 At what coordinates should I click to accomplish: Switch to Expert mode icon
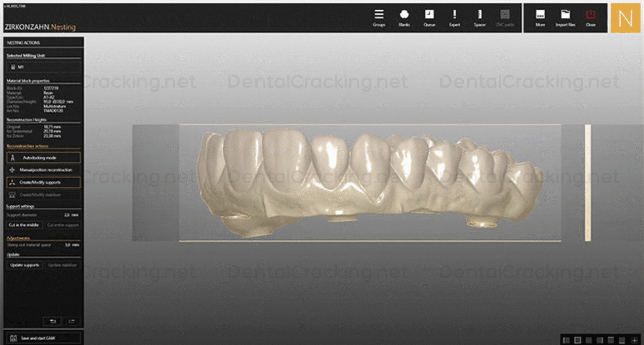[455, 17]
